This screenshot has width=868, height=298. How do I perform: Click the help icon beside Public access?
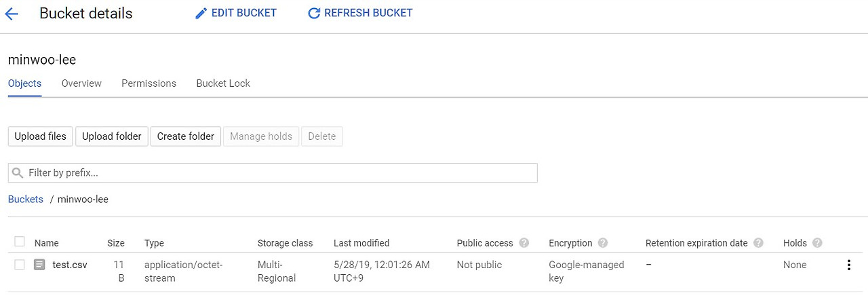click(x=524, y=243)
